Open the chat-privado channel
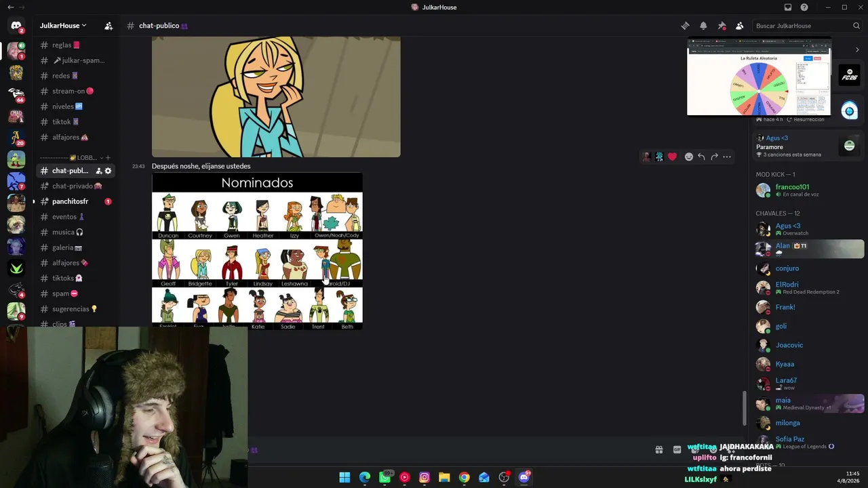868x488 pixels. pos(75,186)
